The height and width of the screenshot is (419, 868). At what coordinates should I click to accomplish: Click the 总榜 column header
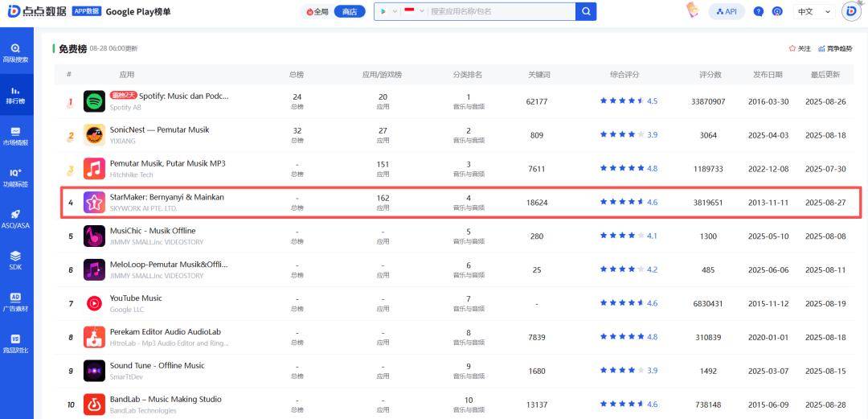tap(297, 74)
